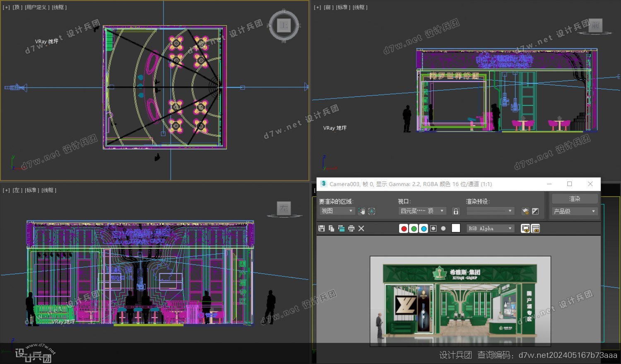This screenshot has height=364, width=621.
Task: Click the Camera003 render window title bar
Action: (x=458, y=184)
